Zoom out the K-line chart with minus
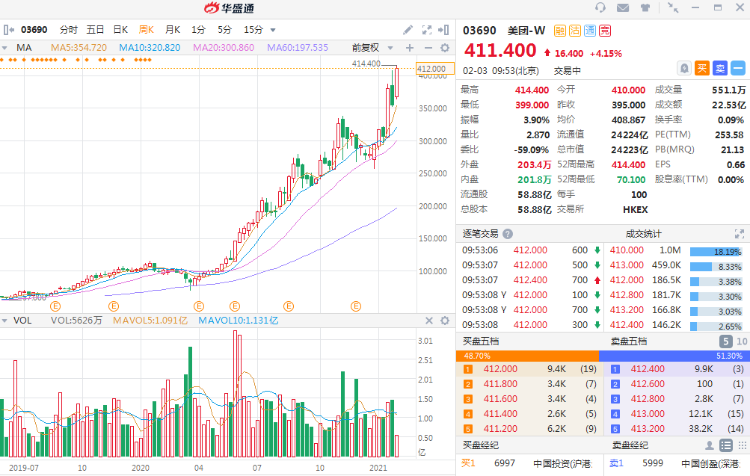Image resolution: width=750 pixels, height=476 pixels. click(426, 48)
